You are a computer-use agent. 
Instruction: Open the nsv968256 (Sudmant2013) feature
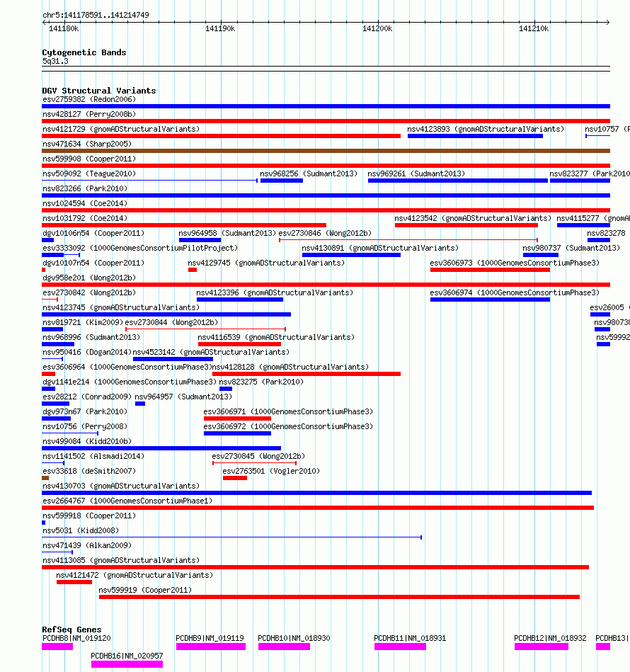click(282, 181)
